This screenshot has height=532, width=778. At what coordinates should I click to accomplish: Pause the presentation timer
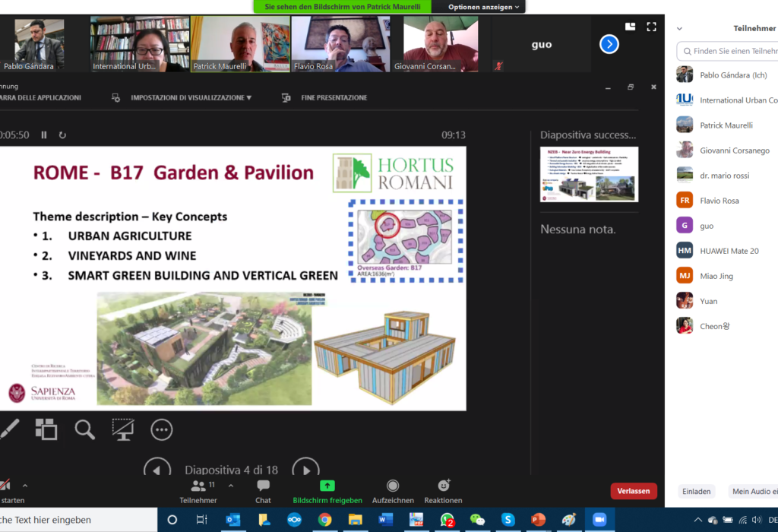click(43, 135)
